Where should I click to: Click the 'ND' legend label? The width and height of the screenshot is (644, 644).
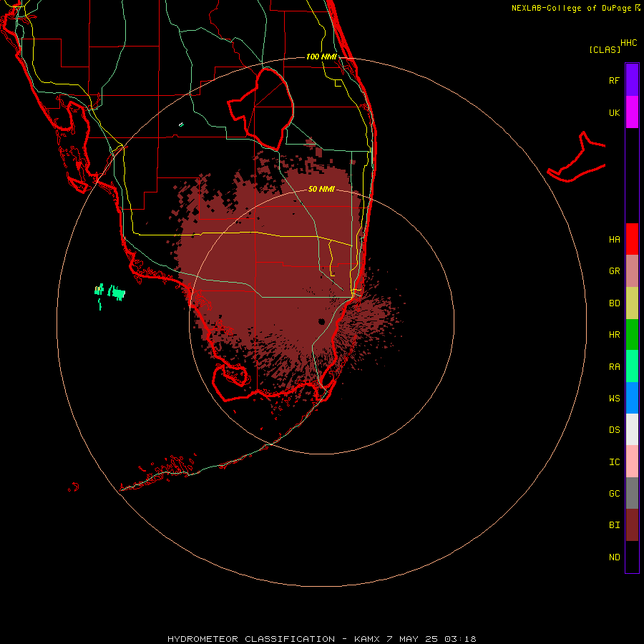click(x=614, y=557)
